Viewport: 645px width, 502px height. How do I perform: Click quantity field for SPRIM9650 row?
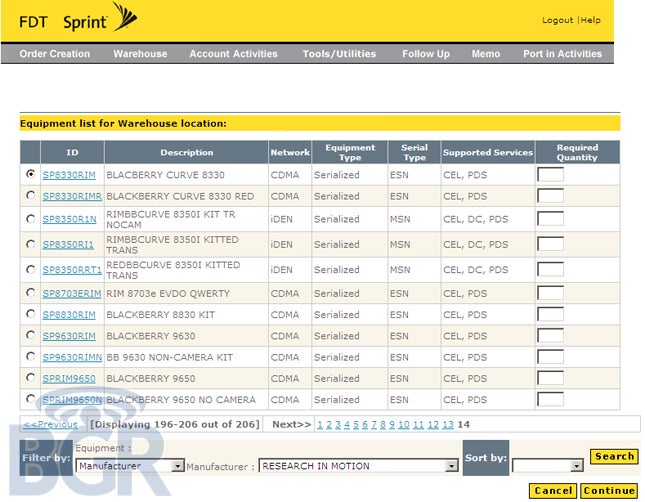(x=550, y=378)
